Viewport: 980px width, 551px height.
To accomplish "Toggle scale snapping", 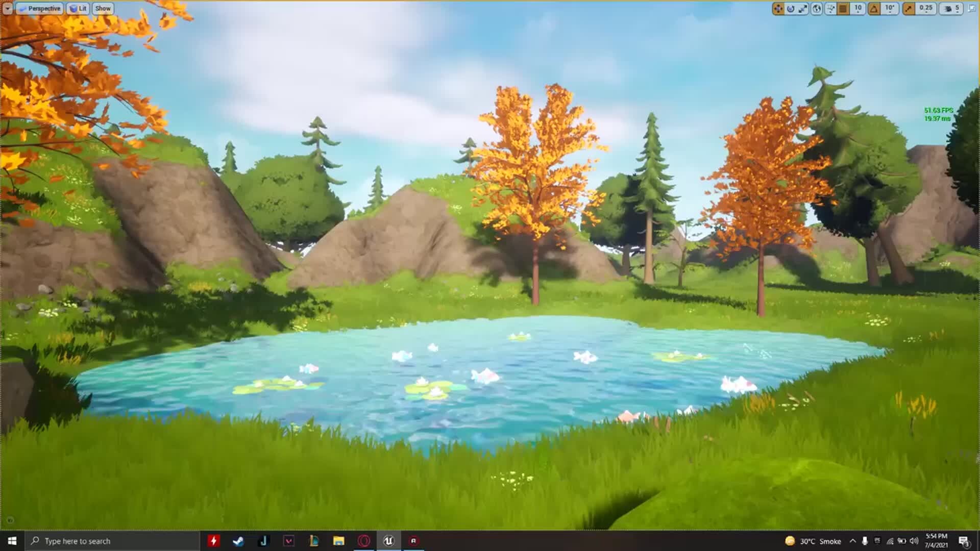I will point(908,8).
